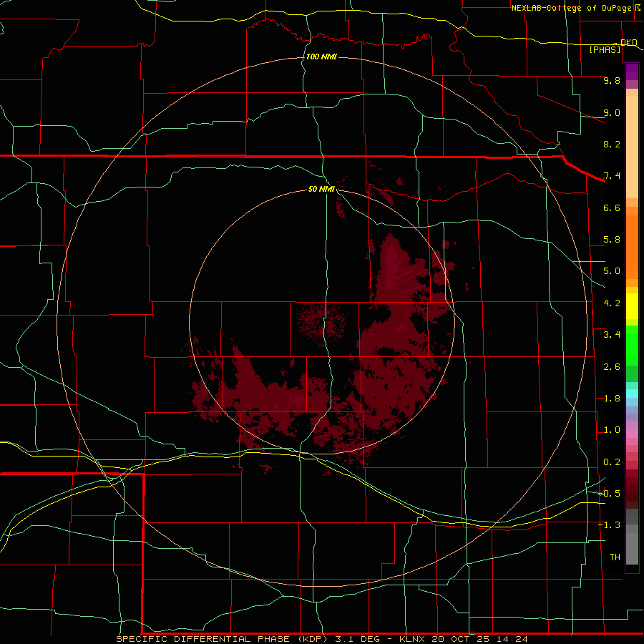Click the speckled clutter at radar center
The width and height of the screenshot is (644, 644).
coord(321,323)
